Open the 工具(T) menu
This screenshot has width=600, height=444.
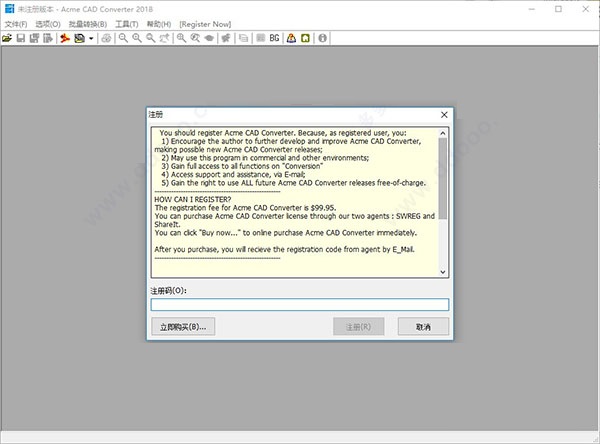click(127, 24)
